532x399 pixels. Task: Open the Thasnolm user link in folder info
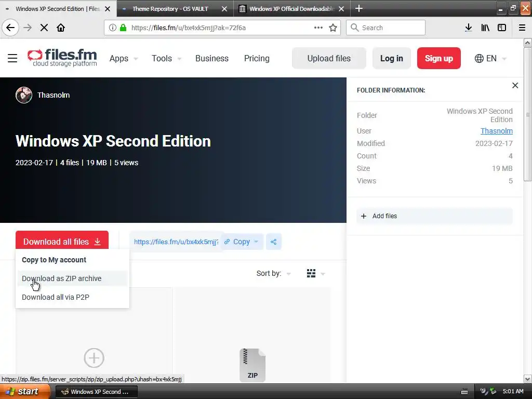pos(496,131)
